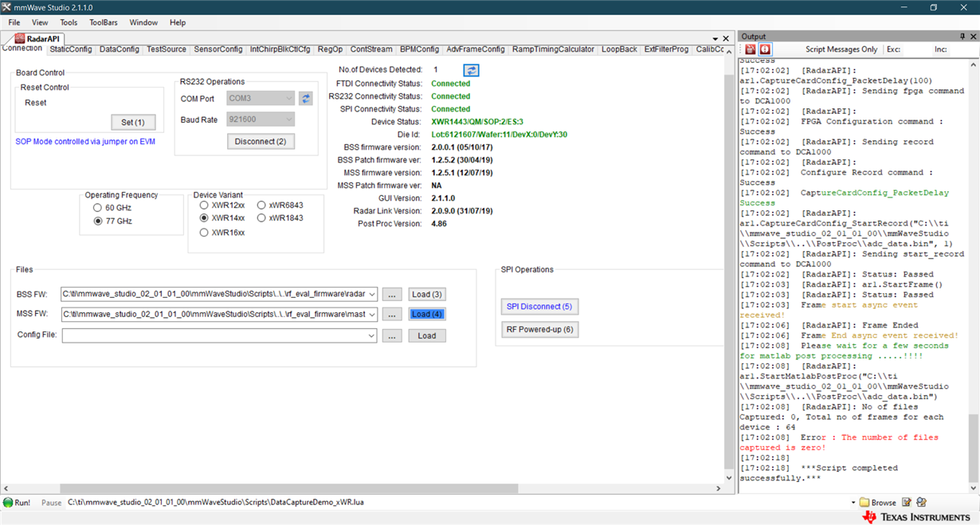Refresh the detected devices count
Screen dimensions: 980x525
472,70
